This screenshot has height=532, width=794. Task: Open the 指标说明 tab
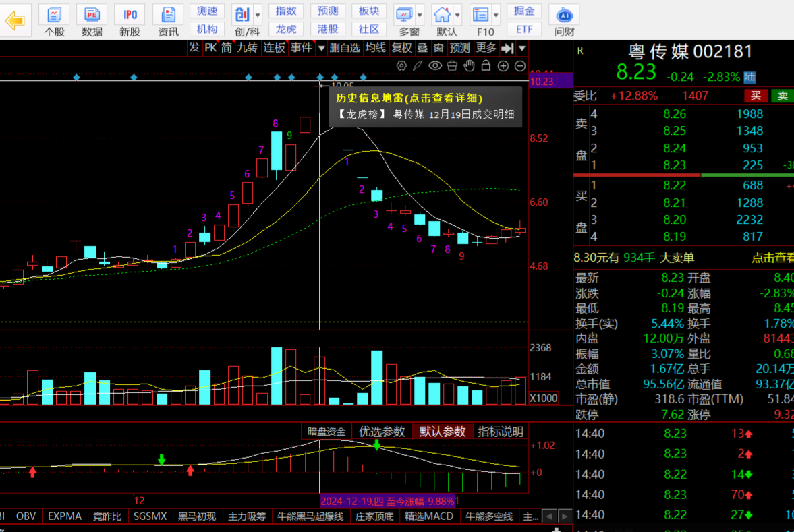501,432
